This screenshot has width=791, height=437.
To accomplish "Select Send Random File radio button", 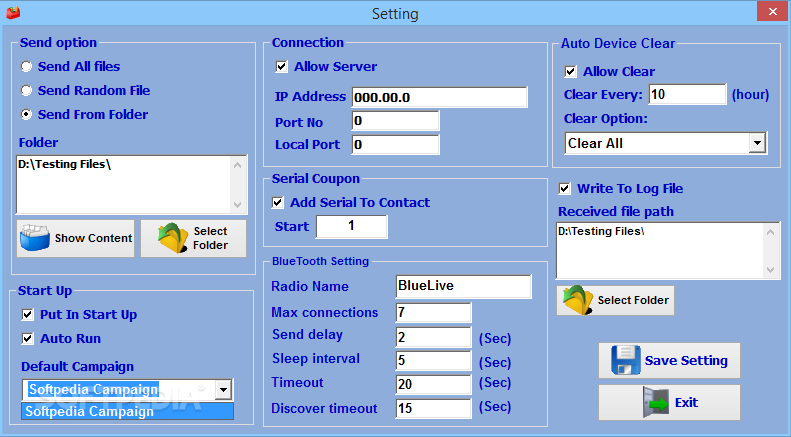I will (26, 90).
